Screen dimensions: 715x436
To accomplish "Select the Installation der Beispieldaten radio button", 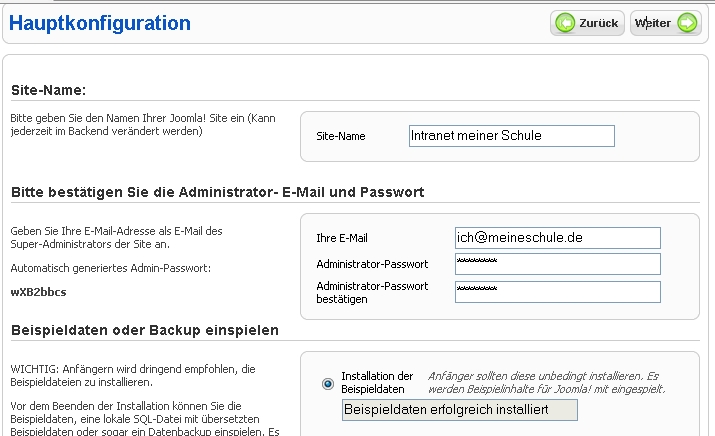I will [328, 383].
